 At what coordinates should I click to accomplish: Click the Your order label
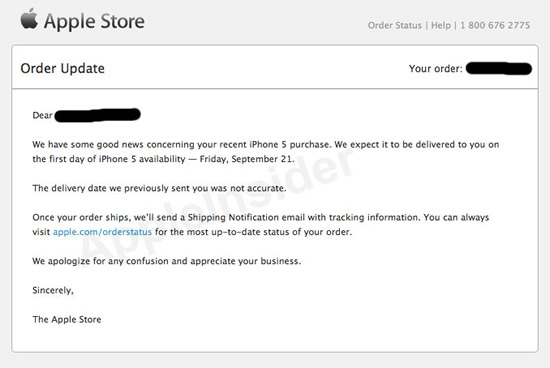click(x=435, y=68)
